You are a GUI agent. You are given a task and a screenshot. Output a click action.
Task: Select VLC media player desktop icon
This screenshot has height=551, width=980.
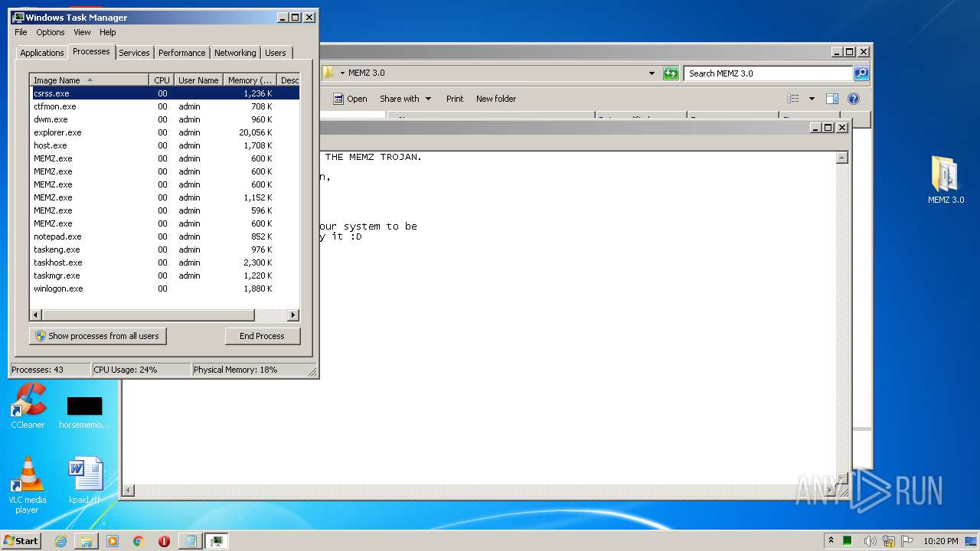coord(28,485)
